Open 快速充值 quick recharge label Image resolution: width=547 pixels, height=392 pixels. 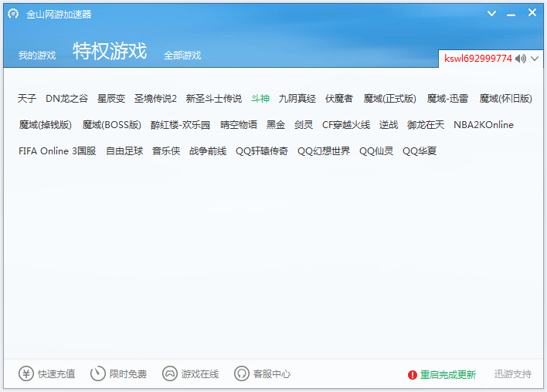click(x=56, y=374)
